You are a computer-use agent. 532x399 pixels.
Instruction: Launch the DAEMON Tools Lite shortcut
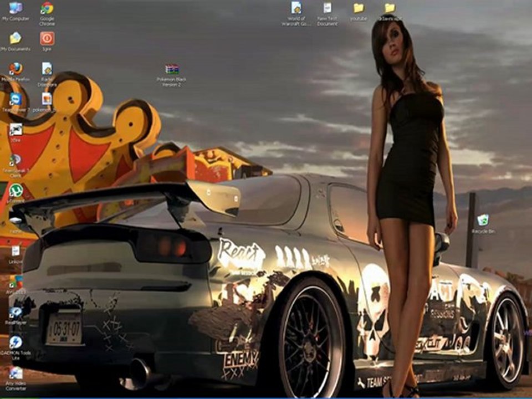click(x=16, y=342)
